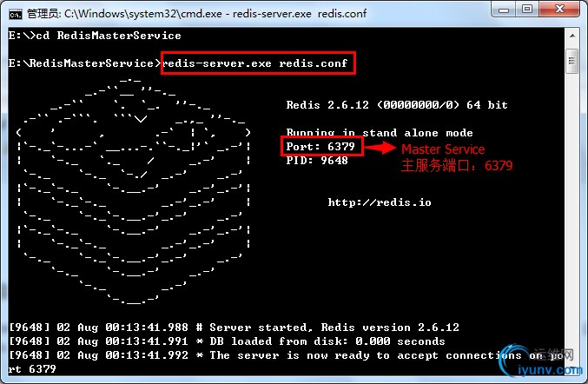Click the 'The server is now ready' log line
The height and width of the screenshot is (384, 588).
tap(287, 355)
